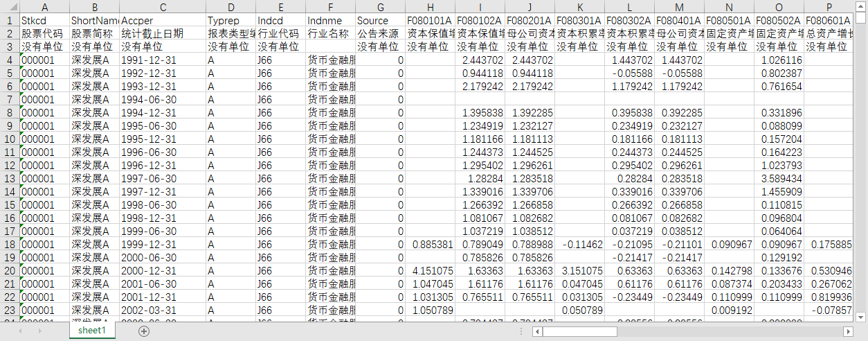
Task: Click the value 0.175885
Action: [x=829, y=245]
